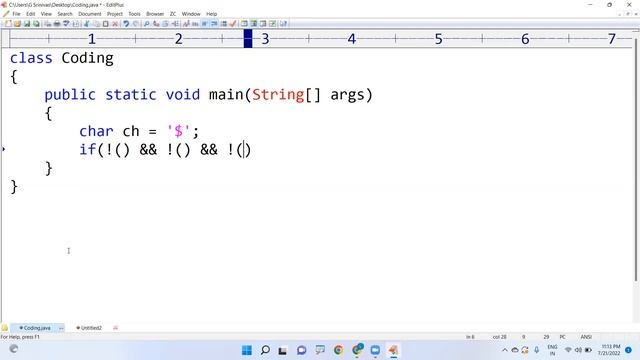This screenshot has height=360, width=640.
Task: Open the Zoom app in the taskbar
Action: [375, 350]
